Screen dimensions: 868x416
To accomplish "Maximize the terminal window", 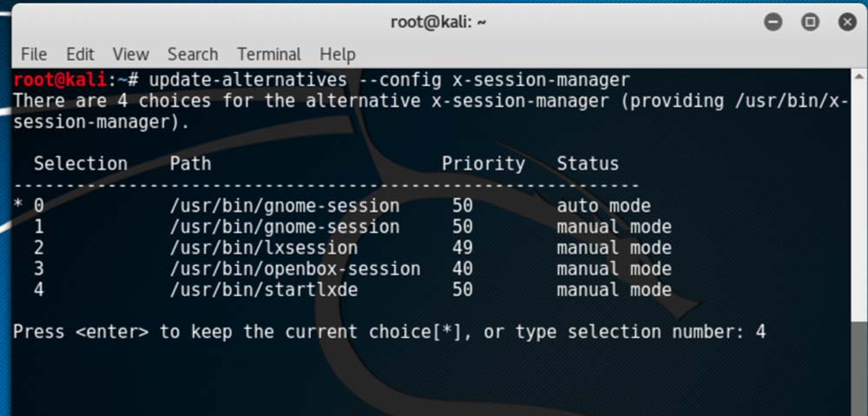I will pyautogui.click(x=810, y=22).
